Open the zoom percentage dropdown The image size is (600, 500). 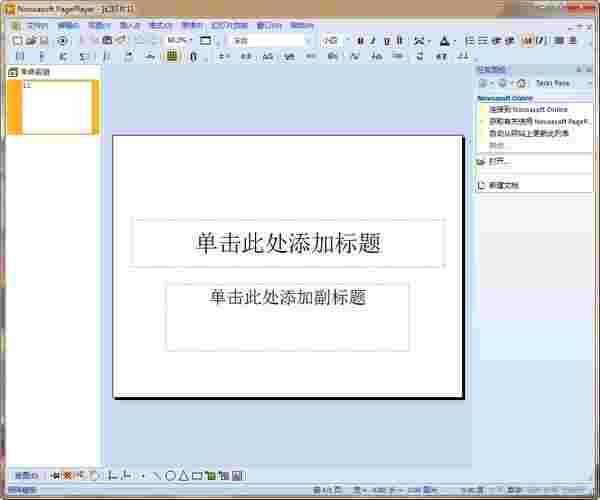[191, 40]
